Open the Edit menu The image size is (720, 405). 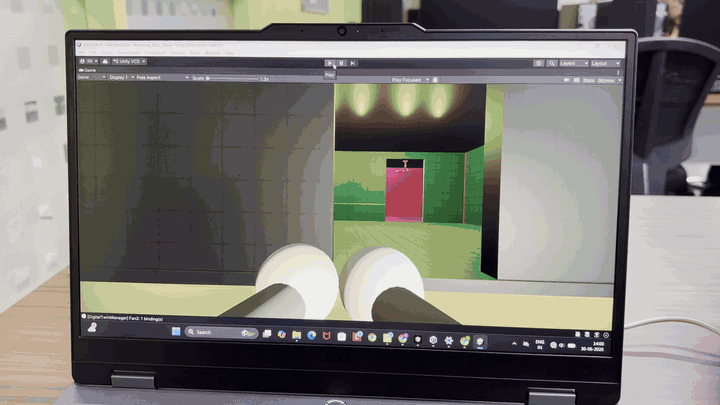(x=92, y=52)
